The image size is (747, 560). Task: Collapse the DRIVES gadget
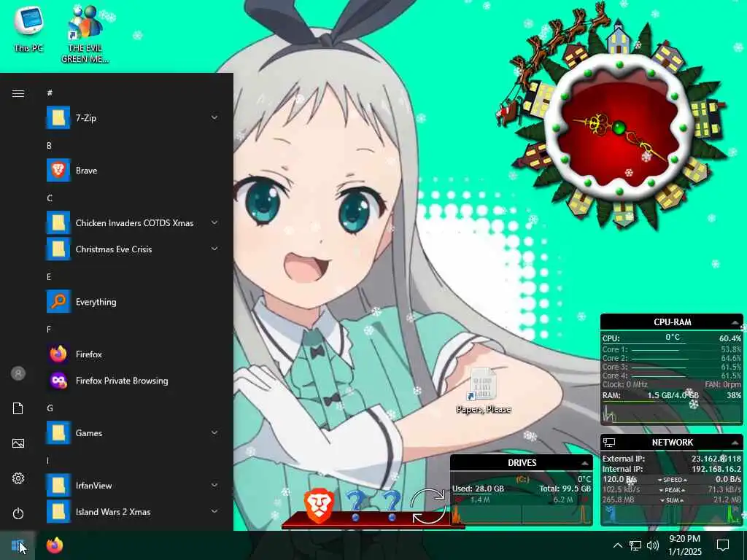coord(584,463)
